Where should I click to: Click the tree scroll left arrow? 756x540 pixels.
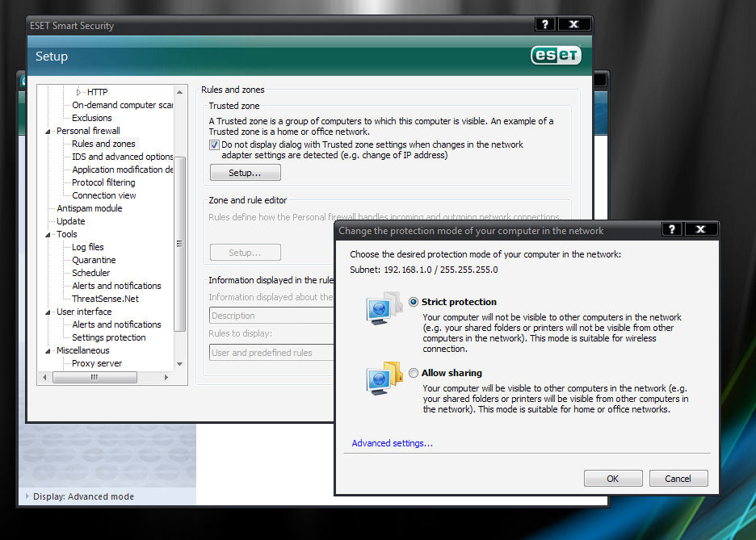point(44,378)
